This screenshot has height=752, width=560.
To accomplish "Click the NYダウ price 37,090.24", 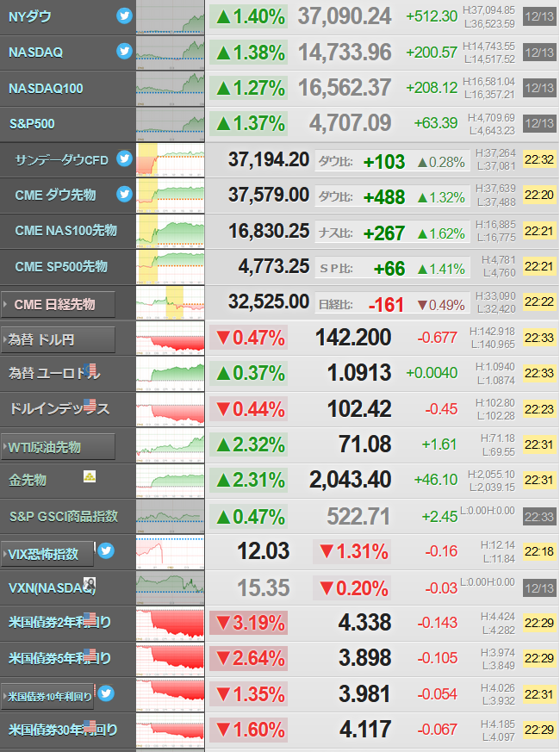I will pyautogui.click(x=345, y=16).
